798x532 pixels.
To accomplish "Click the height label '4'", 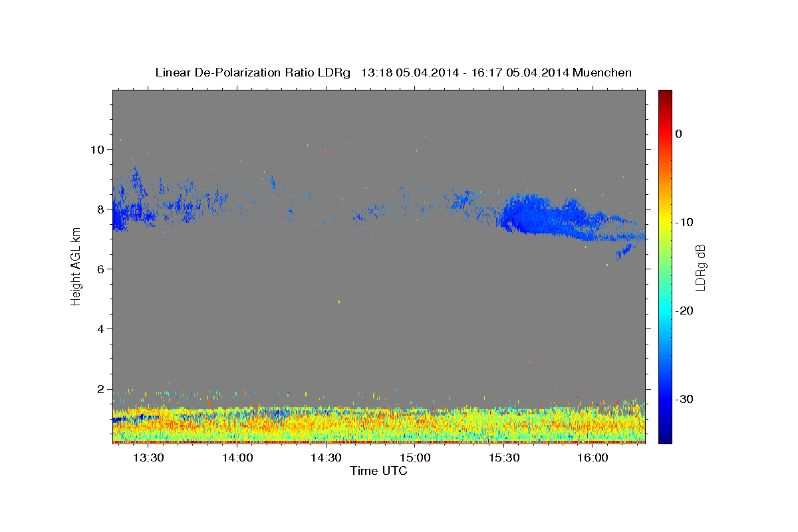I will point(100,329).
